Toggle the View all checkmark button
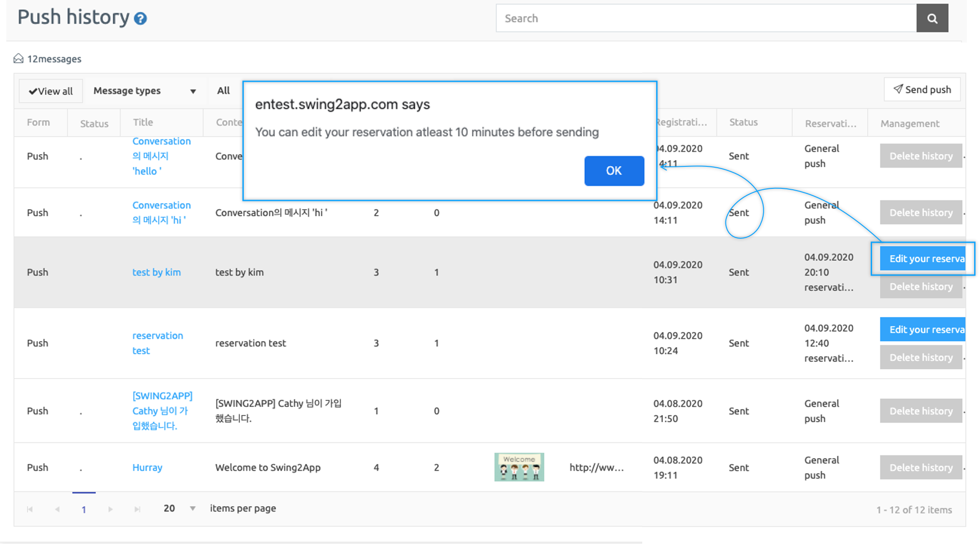 pos(51,91)
